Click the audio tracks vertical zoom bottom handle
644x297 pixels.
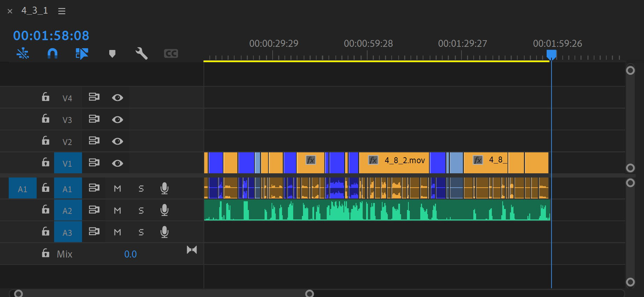click(x=630, y=282)
